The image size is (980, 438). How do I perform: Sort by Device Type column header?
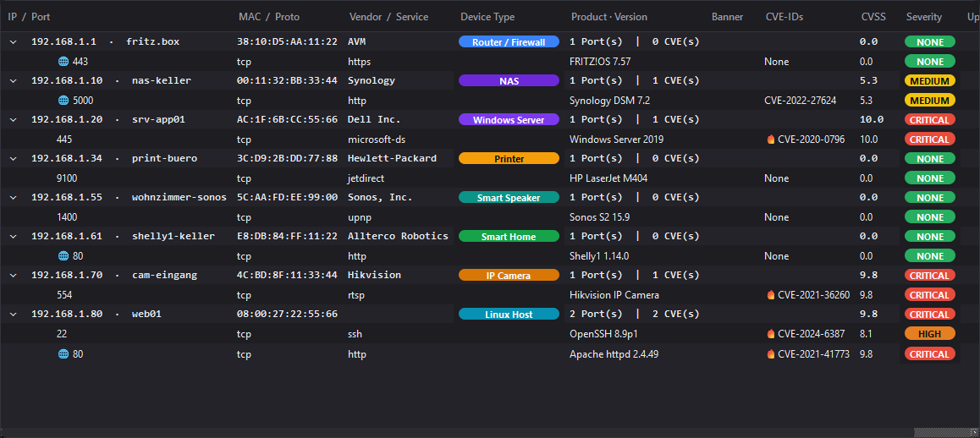click(487, 17)
